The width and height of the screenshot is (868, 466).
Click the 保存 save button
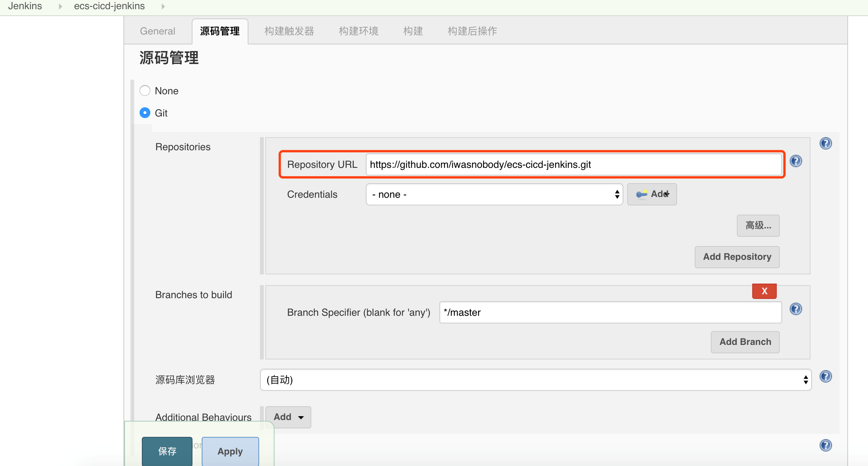[x=167, y=451]
